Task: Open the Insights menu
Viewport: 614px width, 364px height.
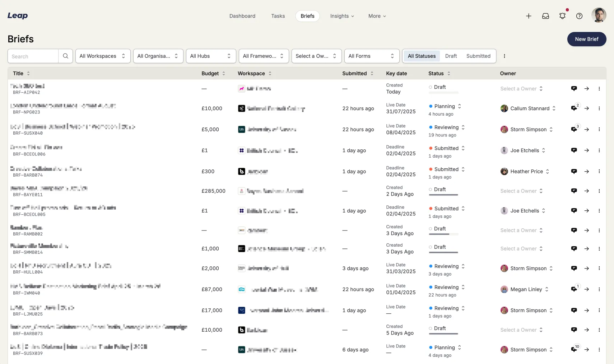Action: tap(342, 16)
